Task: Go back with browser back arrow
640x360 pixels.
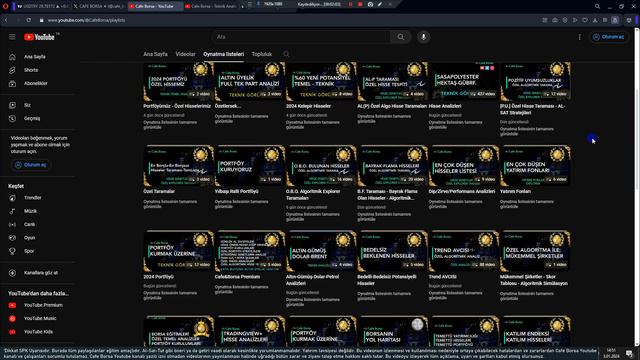Action: (x=6, y=20)
